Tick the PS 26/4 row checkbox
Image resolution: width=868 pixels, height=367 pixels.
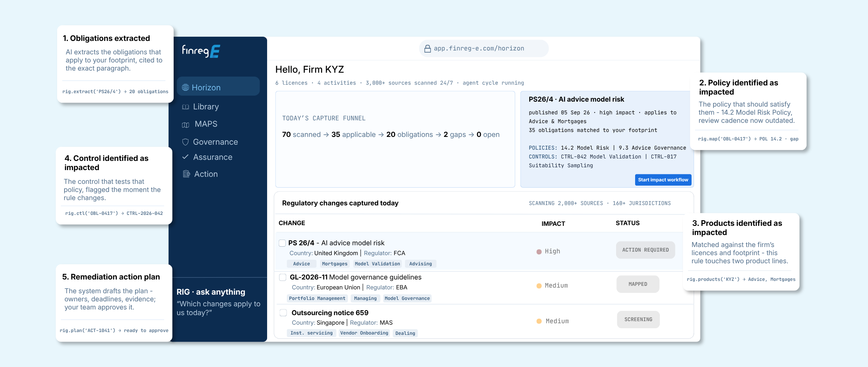tap(282, 243)
